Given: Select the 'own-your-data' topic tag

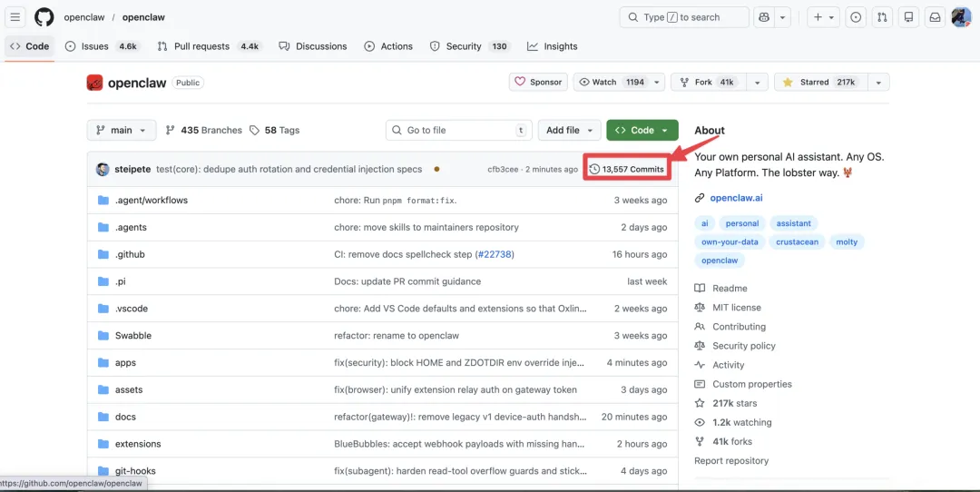Looking at the screenshot, I should click(730, 242).
